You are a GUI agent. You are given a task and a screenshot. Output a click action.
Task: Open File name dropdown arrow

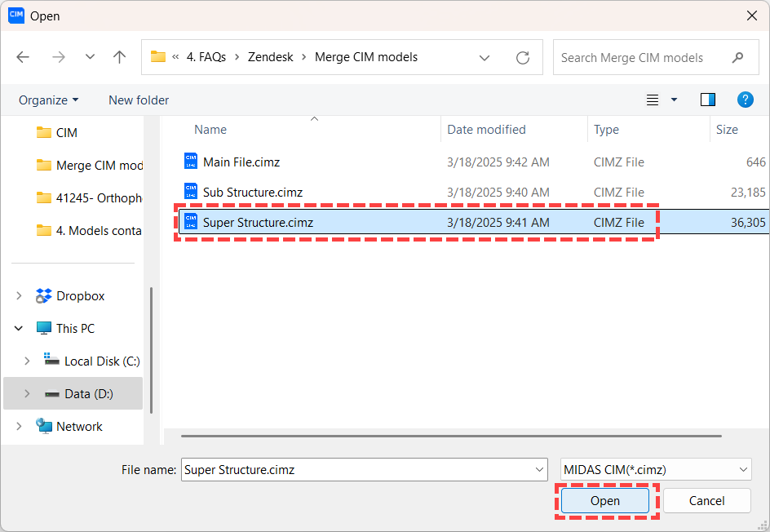click(x=539, y=470)
